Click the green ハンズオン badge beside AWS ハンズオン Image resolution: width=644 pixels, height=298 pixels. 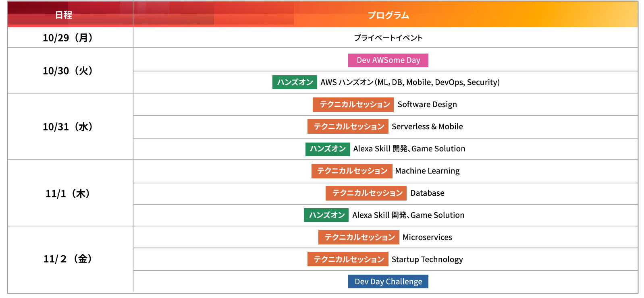pyautogui.click(x=295, y=82)
